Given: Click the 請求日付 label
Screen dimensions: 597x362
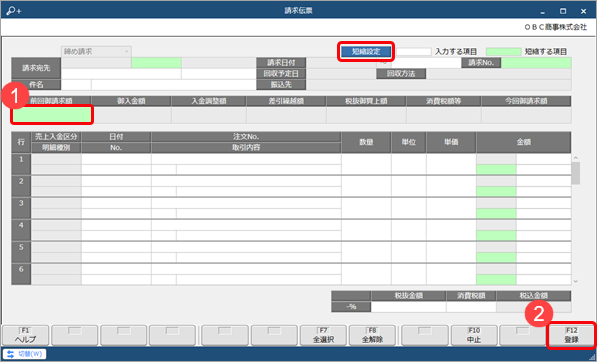Looking at the screenshot, I should coord(281,63).
